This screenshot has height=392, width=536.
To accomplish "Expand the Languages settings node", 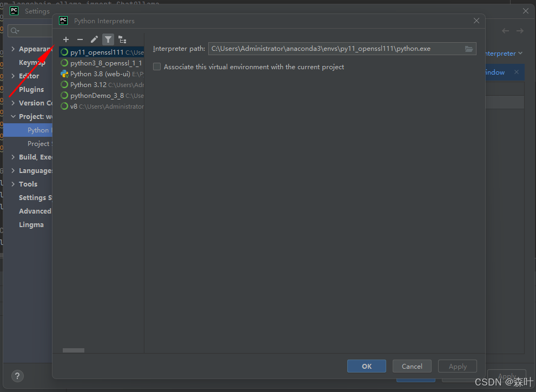I will 13,170.
